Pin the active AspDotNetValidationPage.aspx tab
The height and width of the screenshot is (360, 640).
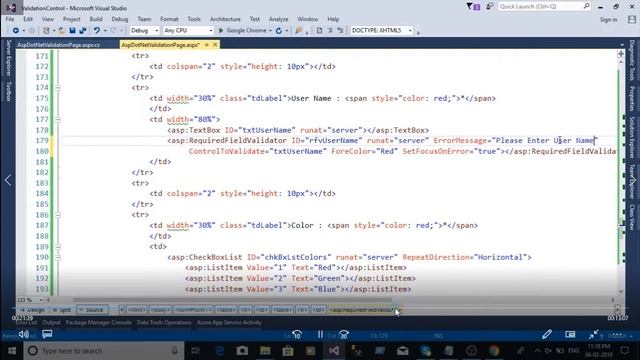coord(207,44)
